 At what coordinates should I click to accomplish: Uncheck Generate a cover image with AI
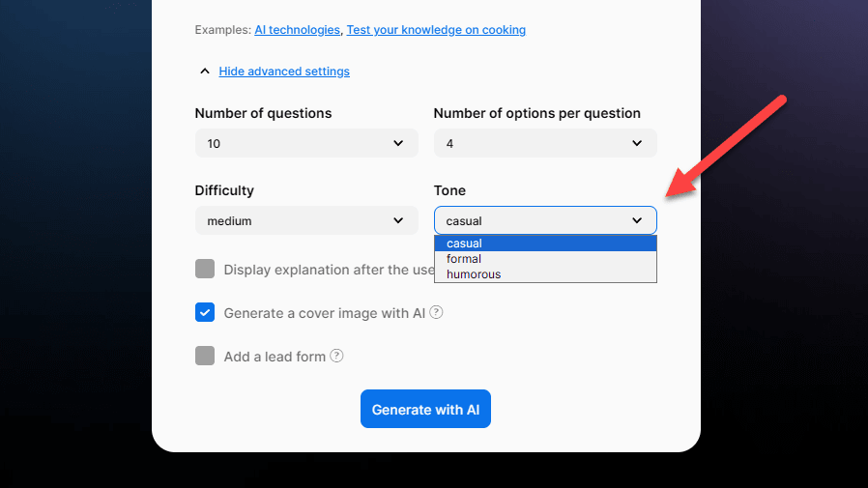coord(205,312)
